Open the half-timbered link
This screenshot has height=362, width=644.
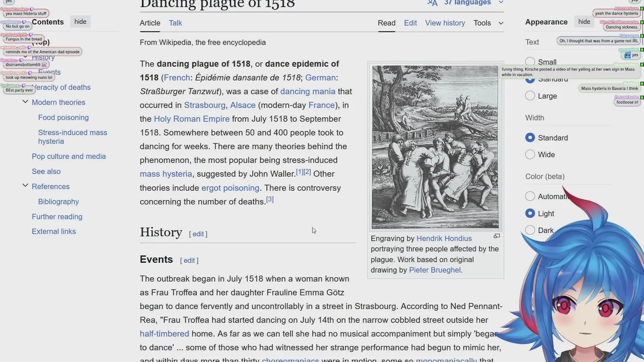165,334
